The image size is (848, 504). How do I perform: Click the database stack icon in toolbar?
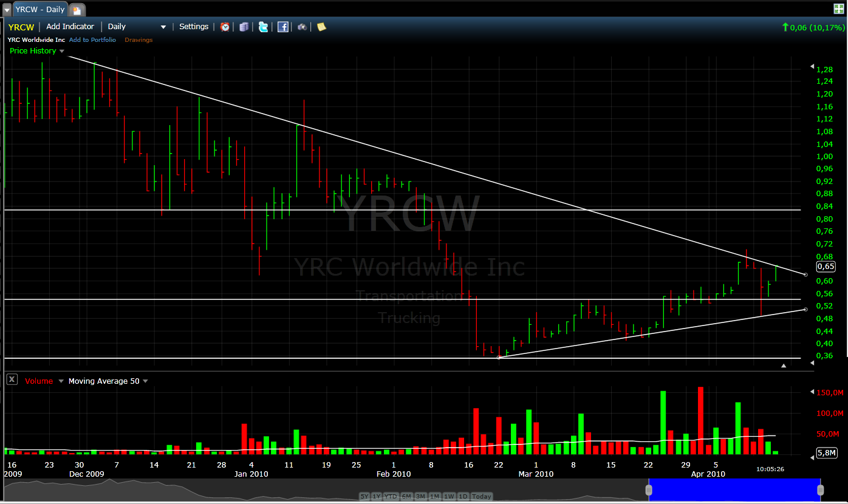[244, 27]
